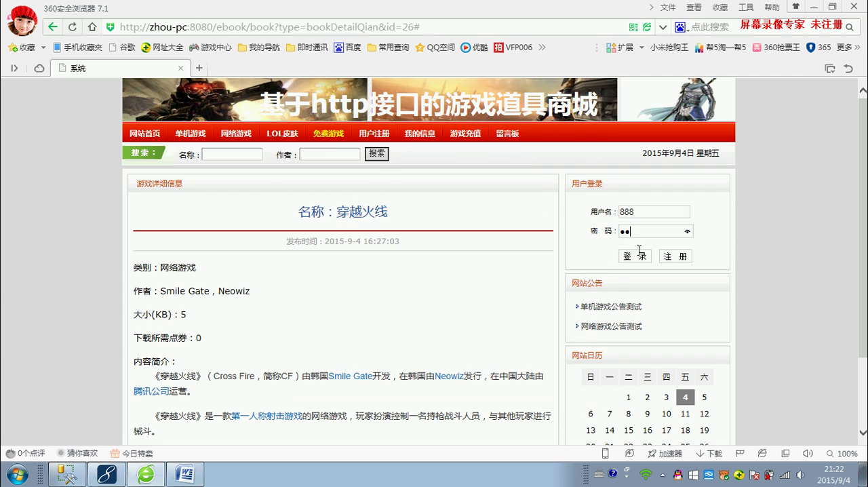868x487 pixels.
Task: Click the 搜索 search button
Action: click(376, 154)
